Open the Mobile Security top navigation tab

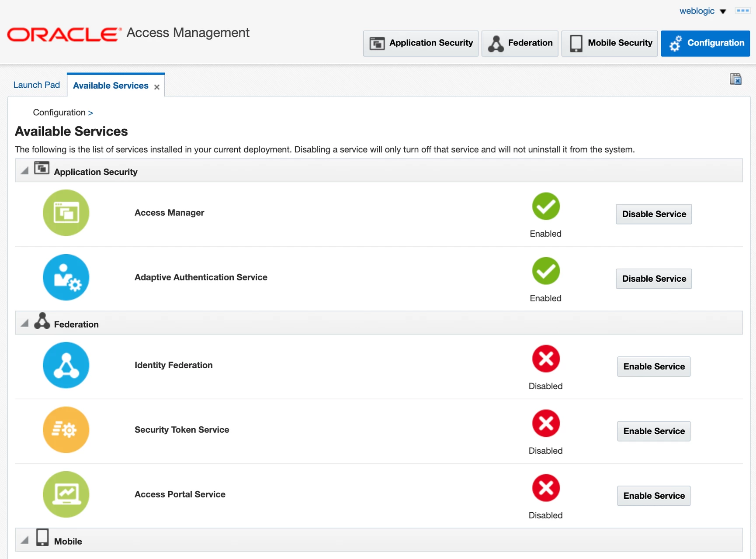610,43
